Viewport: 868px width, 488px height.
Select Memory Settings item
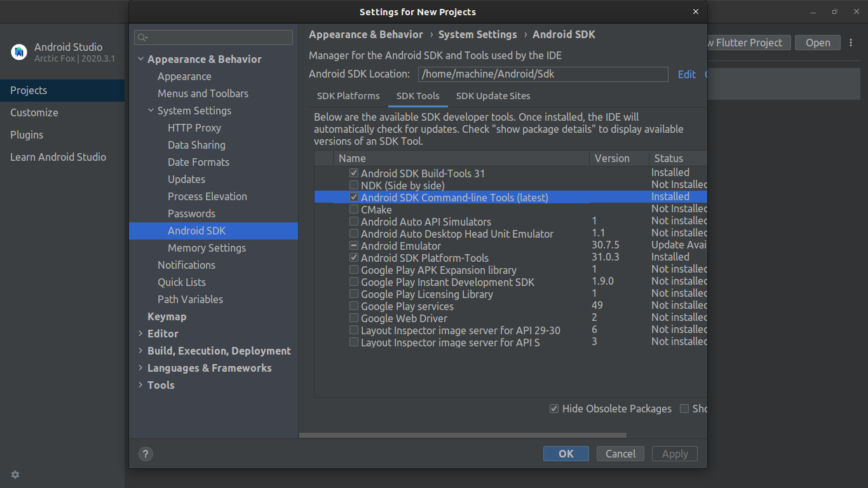(x=207, y=248)
